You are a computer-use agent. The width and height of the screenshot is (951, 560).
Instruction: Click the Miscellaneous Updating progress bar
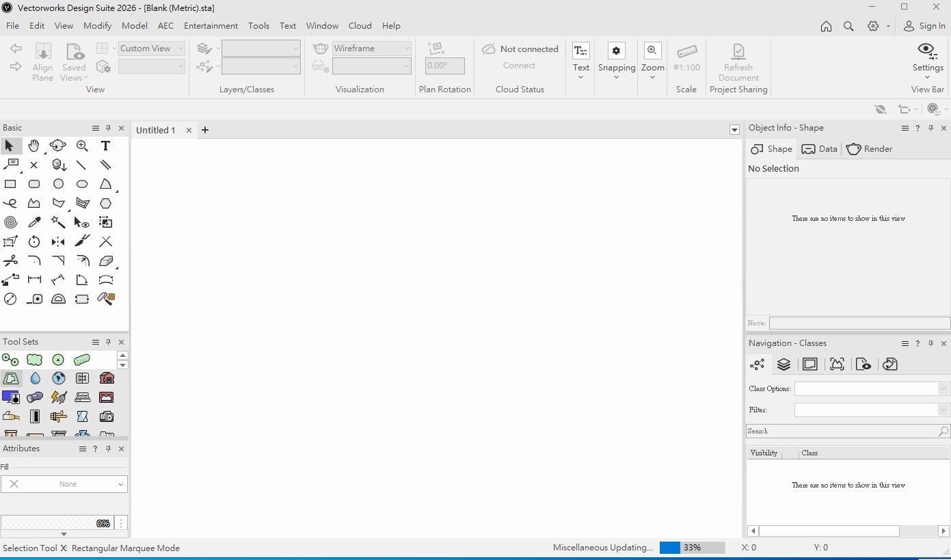click(692, 548)
